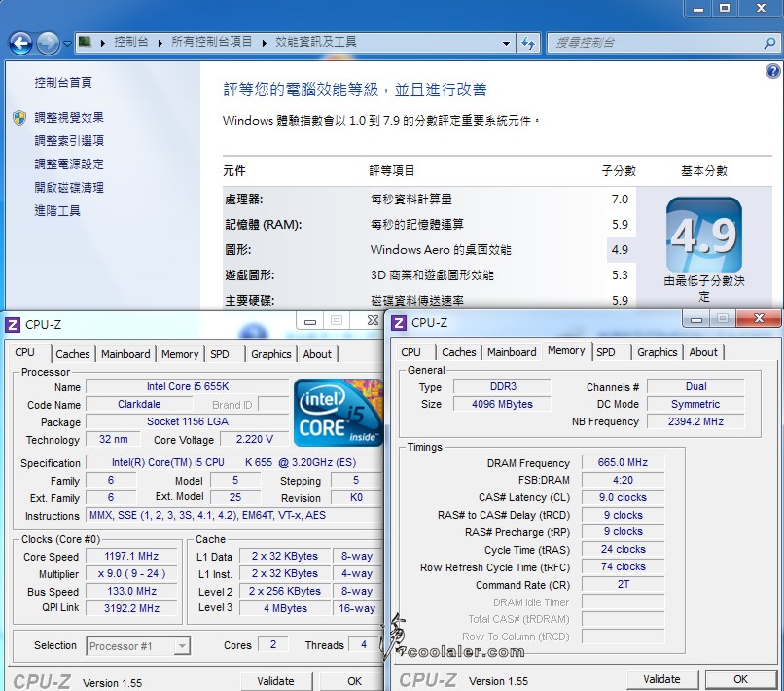Screen dimensions: 784x691
Task: Click Validate in right CPU-Z window
Action: pyautogui.click(x=661, y=679)
